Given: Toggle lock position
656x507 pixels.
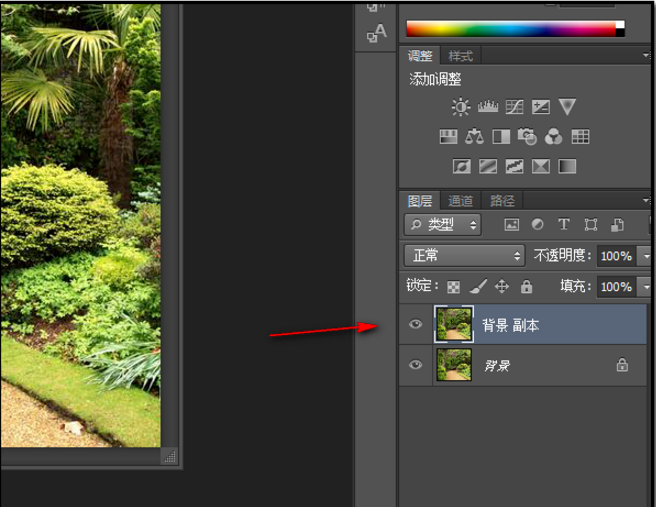Looking at the screenshot, I should 502,287.
